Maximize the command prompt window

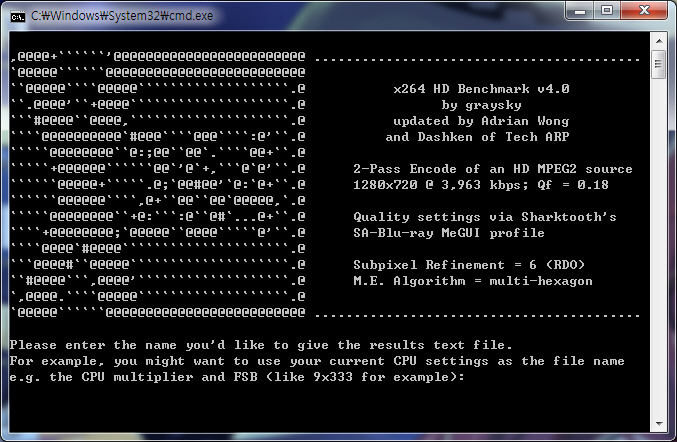[x=607, y=10]
